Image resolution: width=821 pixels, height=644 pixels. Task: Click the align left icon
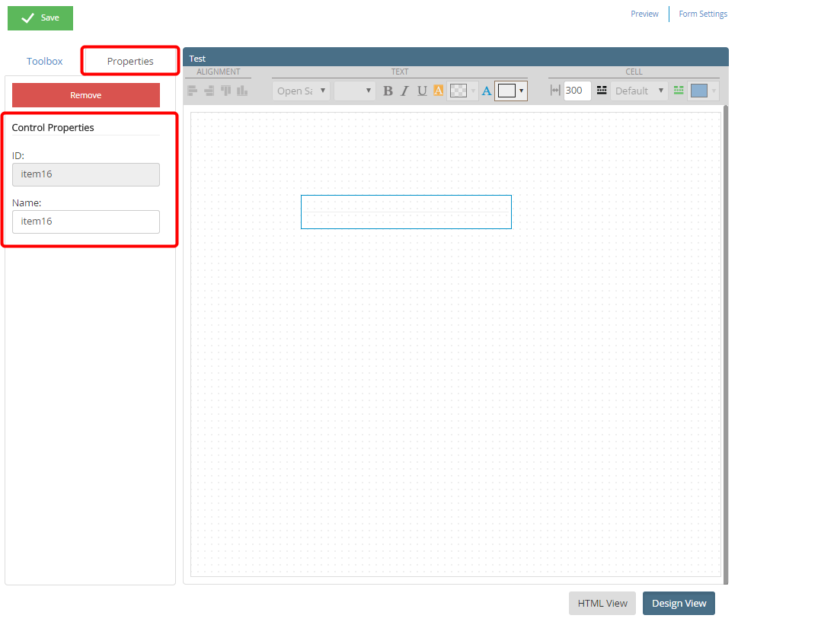coord(193,91)
